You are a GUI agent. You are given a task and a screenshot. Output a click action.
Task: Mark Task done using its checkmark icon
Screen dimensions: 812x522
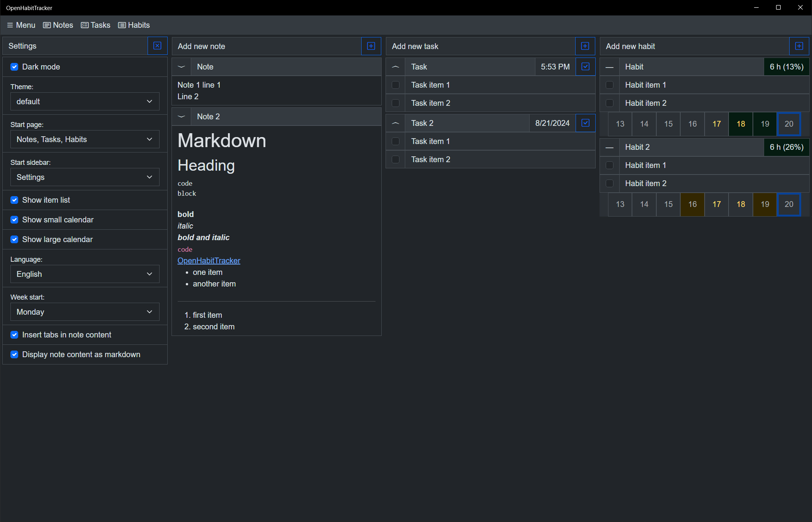585,67
